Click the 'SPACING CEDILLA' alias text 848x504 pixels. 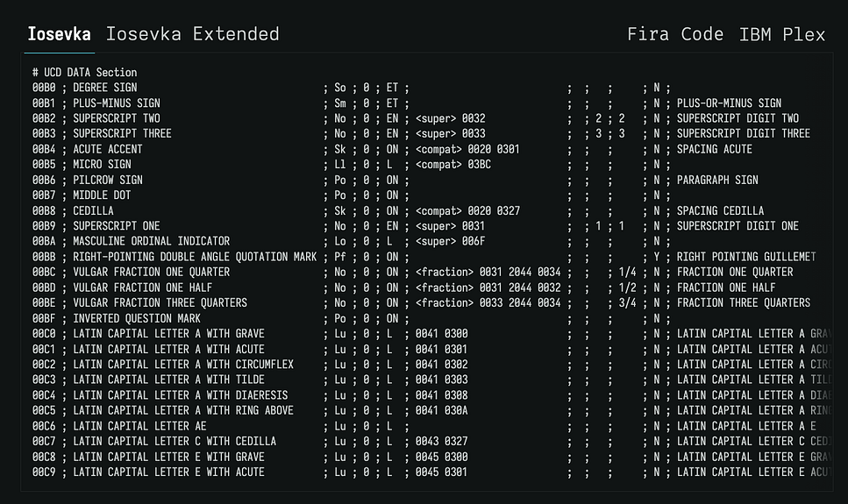pos(720,211)
